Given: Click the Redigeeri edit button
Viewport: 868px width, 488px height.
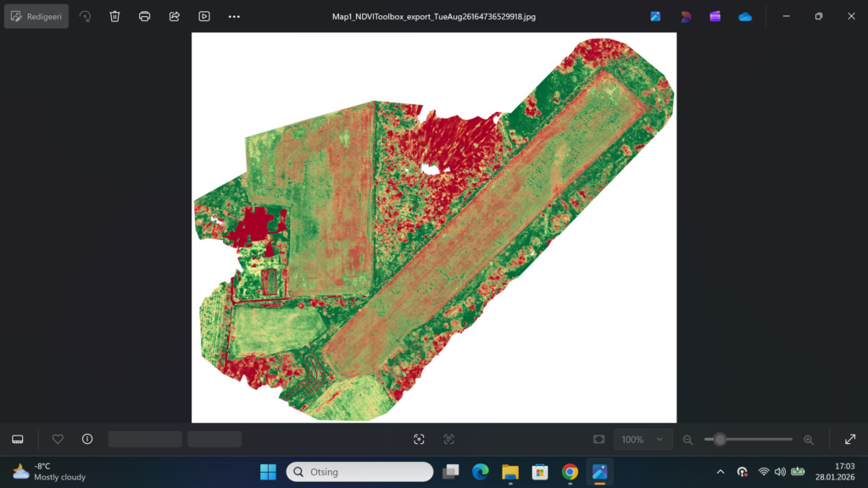Looking at the screenshot, I should [36, 16].
